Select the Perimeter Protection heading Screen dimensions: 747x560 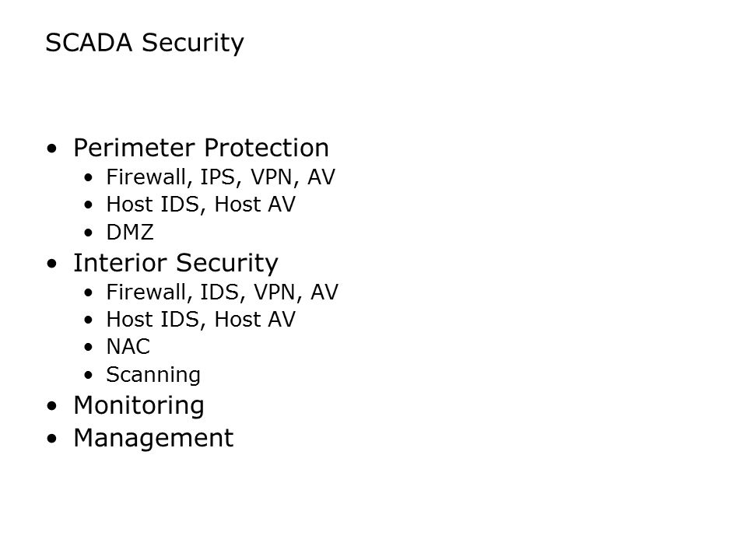point(201,148)
